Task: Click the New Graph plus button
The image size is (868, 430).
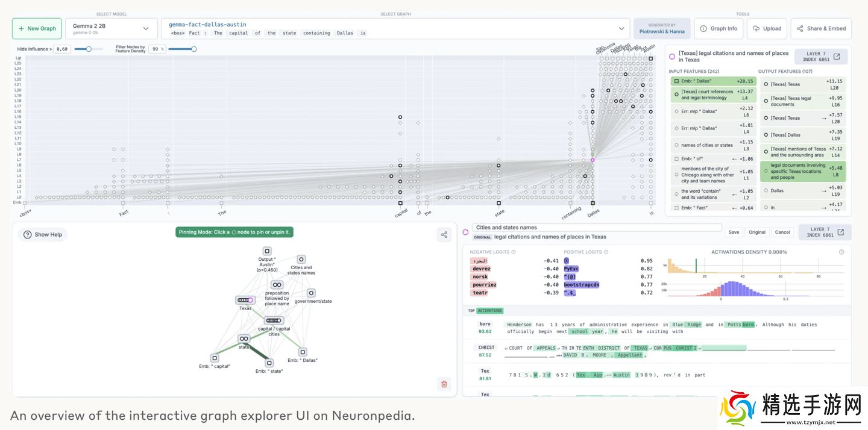Action: 37,28
